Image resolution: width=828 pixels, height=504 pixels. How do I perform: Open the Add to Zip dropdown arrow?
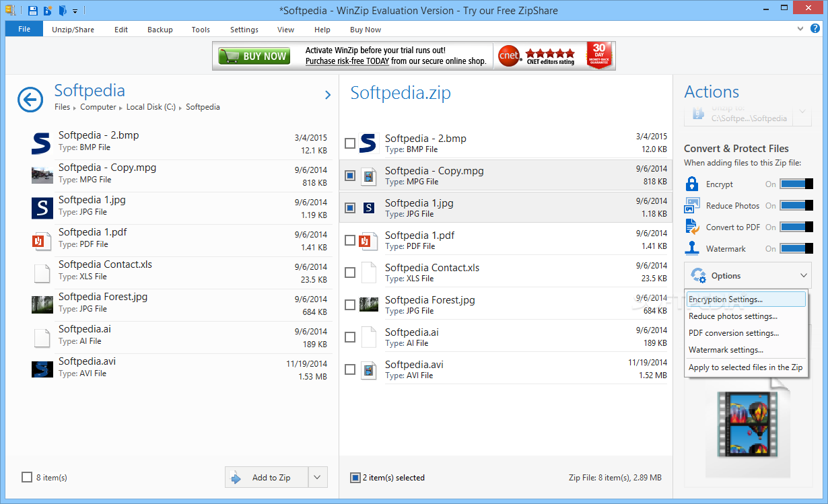click(x=318, y=478)
